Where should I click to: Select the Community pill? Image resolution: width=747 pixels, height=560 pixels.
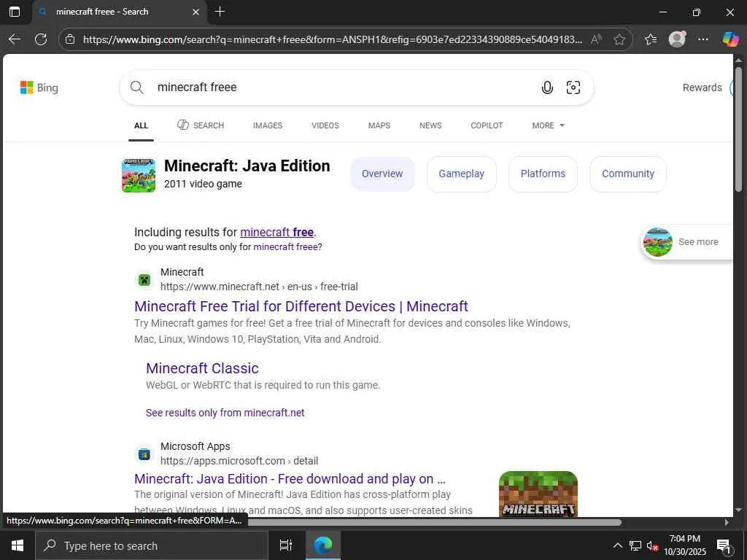pos(628,174)
